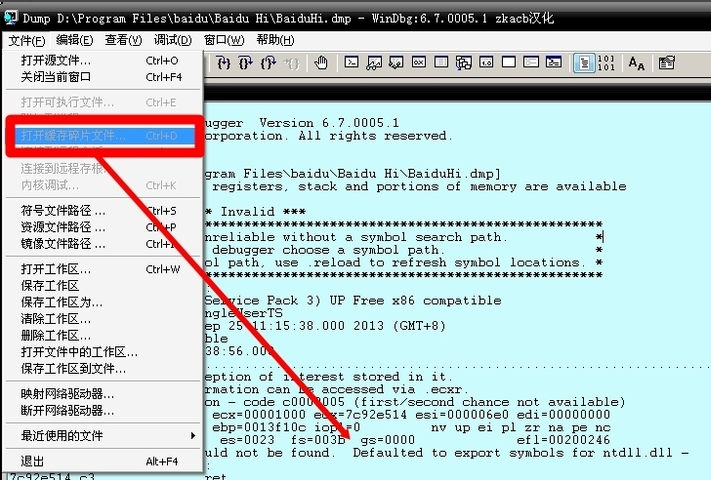
Task: Choose 符号文件路径 ... menu entry
Action: 103,211
